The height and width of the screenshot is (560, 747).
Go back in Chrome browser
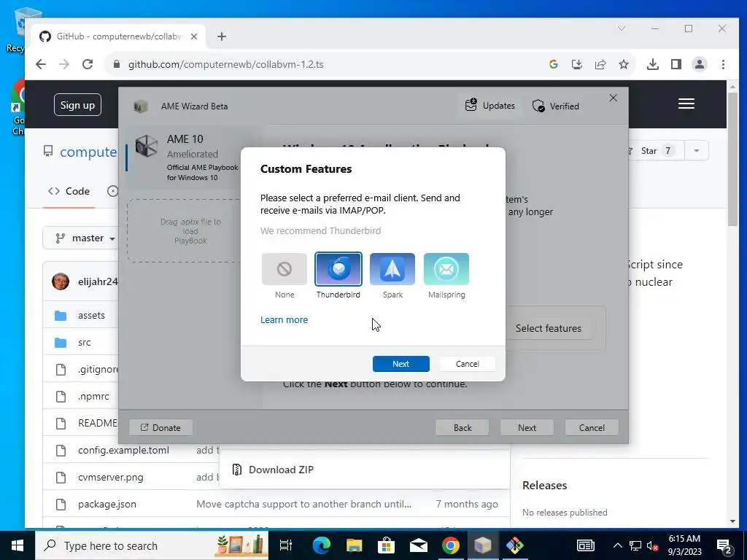tap(41, 64)
